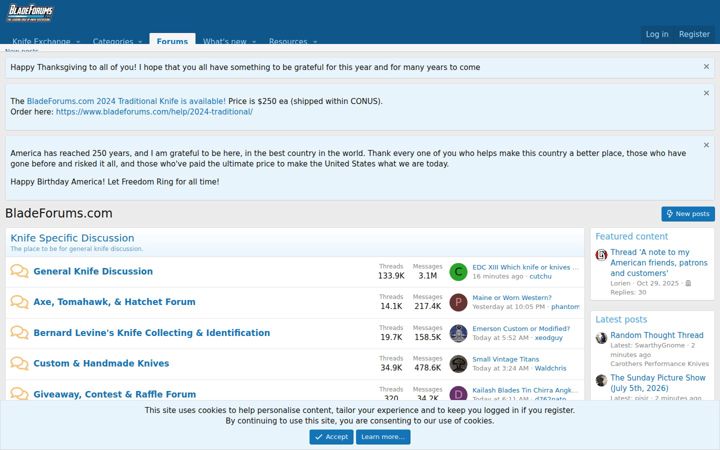Click the chat icon beside Axe, Tomahawk, & Hatchet Forum
The width and height of the screenshot is (720, 450).
(x=19, y=302)
